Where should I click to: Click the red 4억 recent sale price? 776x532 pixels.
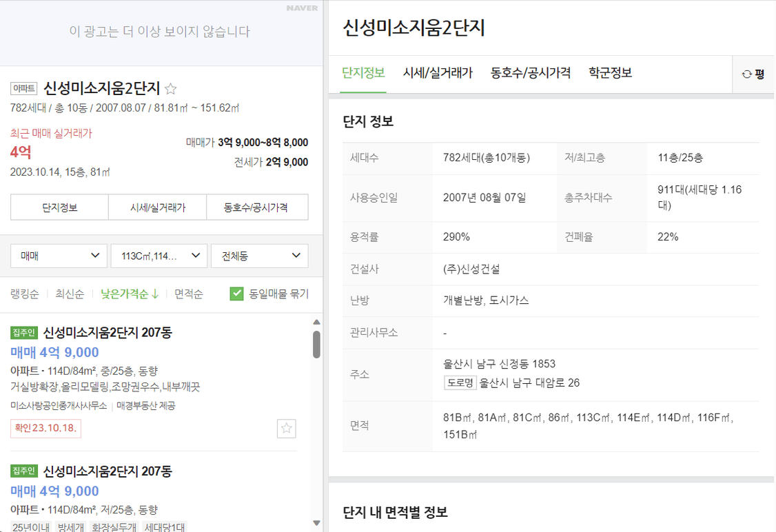[21, 152]
